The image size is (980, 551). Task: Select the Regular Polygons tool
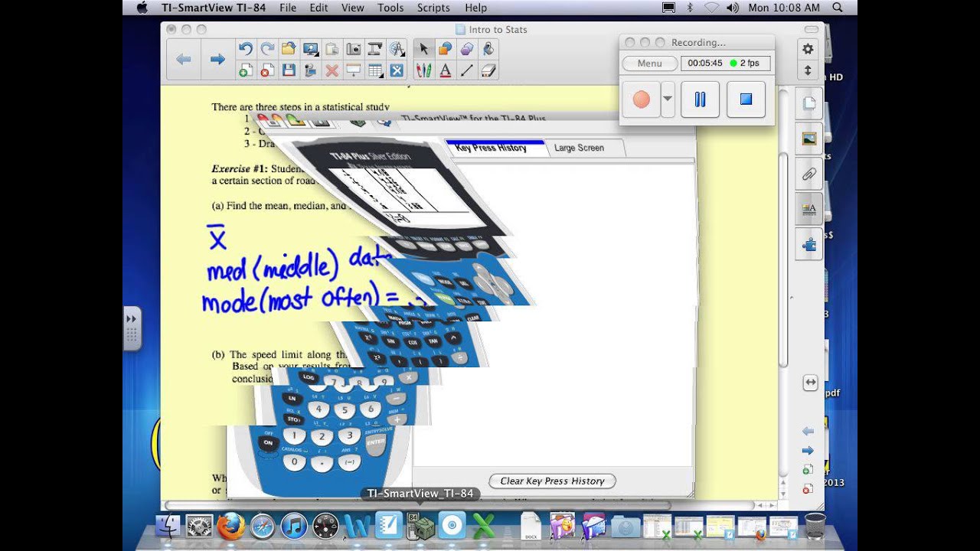click(466, 49)
